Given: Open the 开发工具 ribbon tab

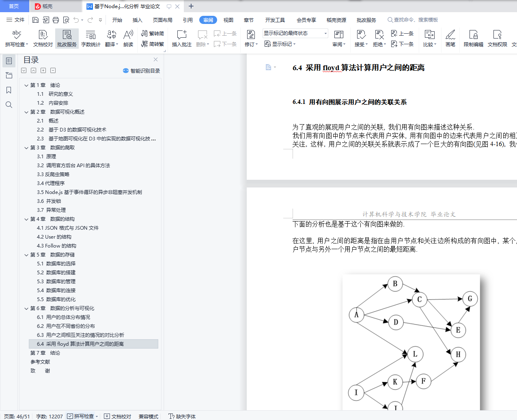Looking at the screenshot, I should [x=275, y=20].
